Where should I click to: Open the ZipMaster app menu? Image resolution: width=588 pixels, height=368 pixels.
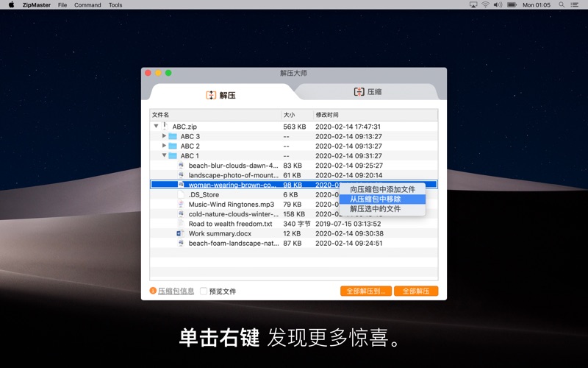pos(37,5)
